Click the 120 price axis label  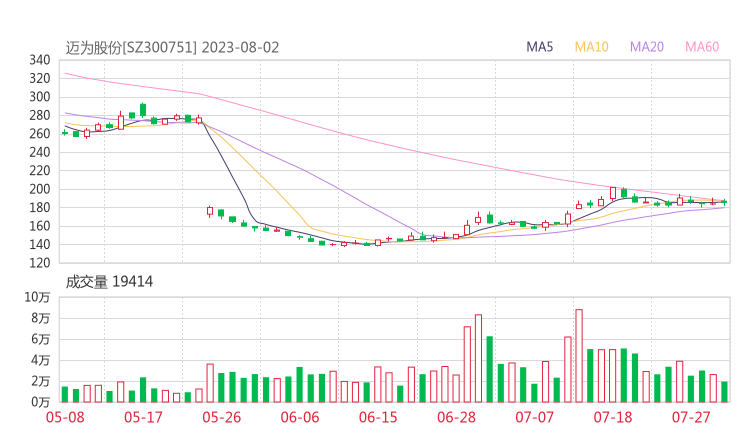pos(40,263)
